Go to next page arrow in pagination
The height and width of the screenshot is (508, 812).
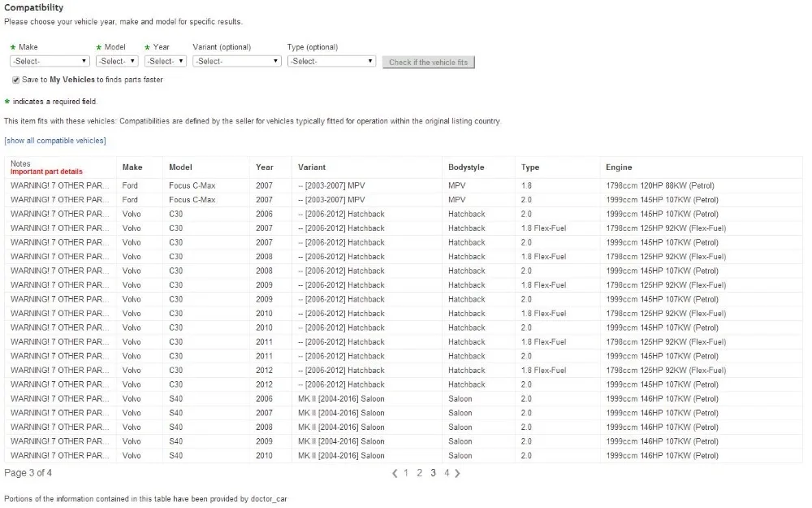457,473
